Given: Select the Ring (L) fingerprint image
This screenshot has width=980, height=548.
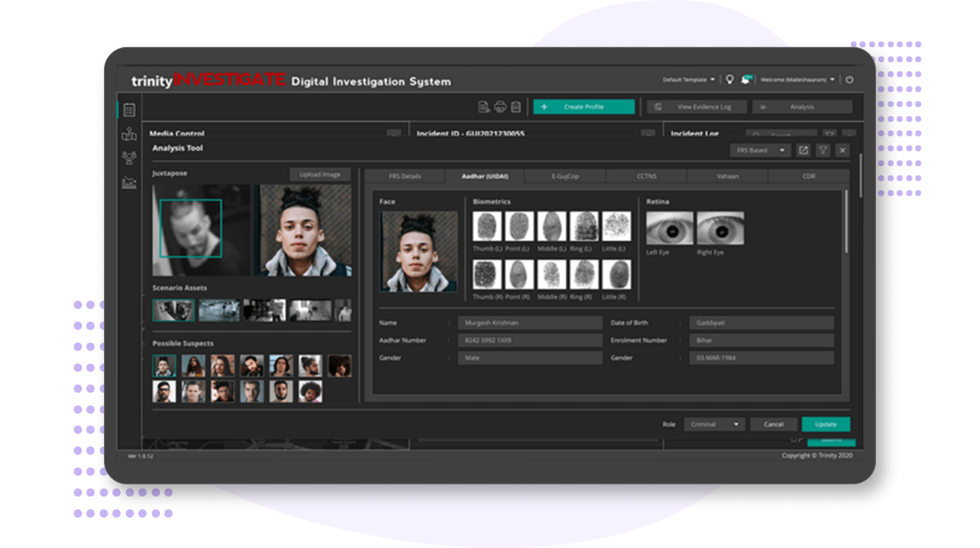Looking at the screenshot, I should [584, 226].
